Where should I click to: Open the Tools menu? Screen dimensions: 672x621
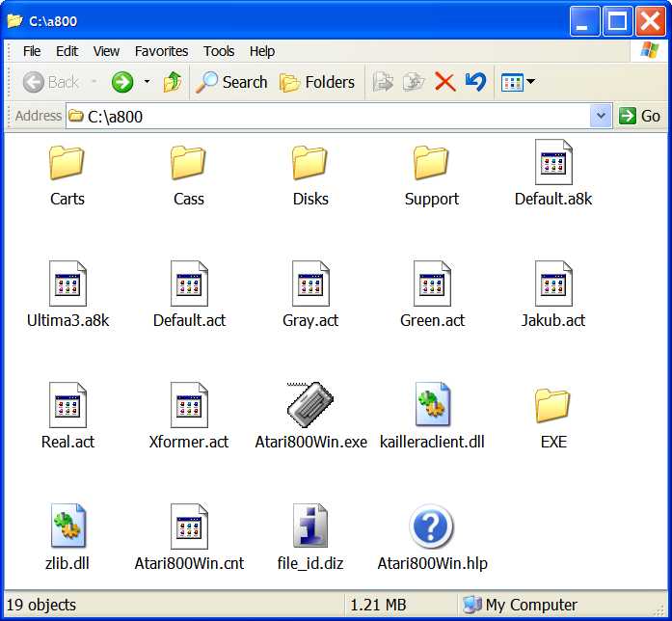[x=219, y=51]
